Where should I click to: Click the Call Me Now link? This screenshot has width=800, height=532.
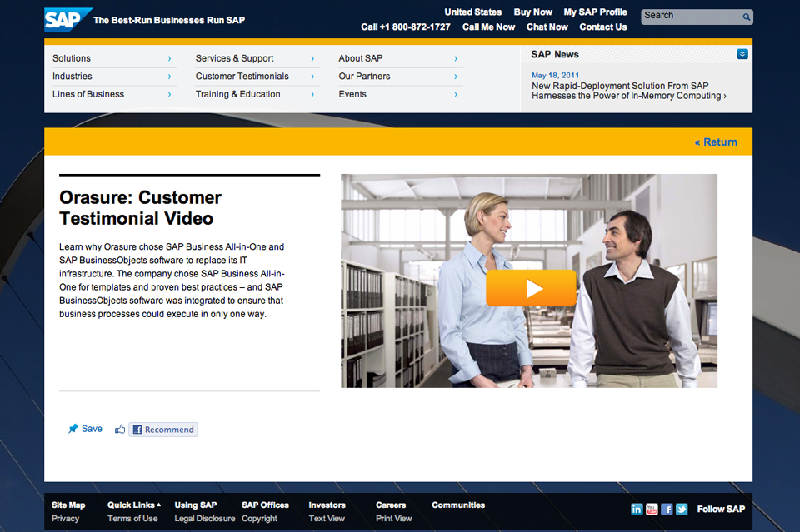point(489,27)
